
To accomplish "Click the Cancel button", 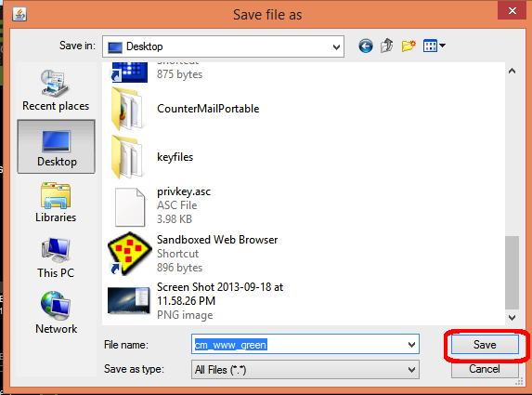I will tap(485, 369).
